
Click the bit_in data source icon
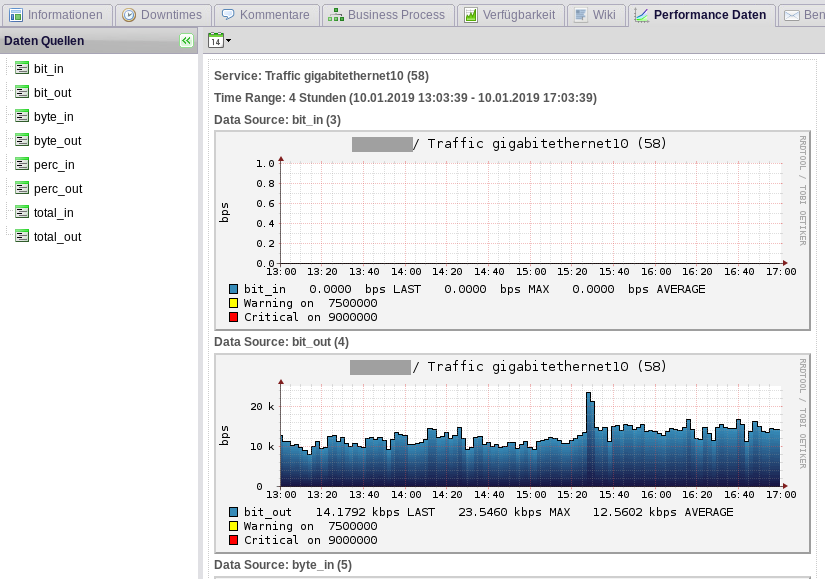[x=22, y=68]
